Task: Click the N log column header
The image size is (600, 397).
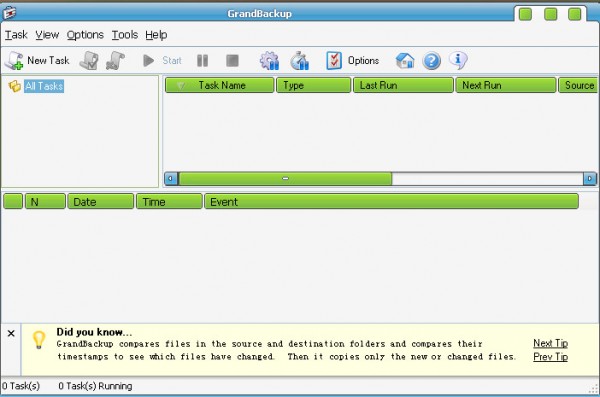Action: 45,201
